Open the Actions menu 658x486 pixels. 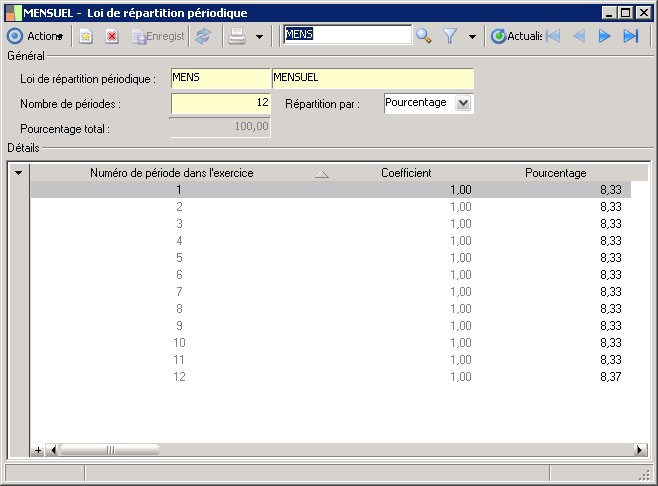(x=36, y=36)
